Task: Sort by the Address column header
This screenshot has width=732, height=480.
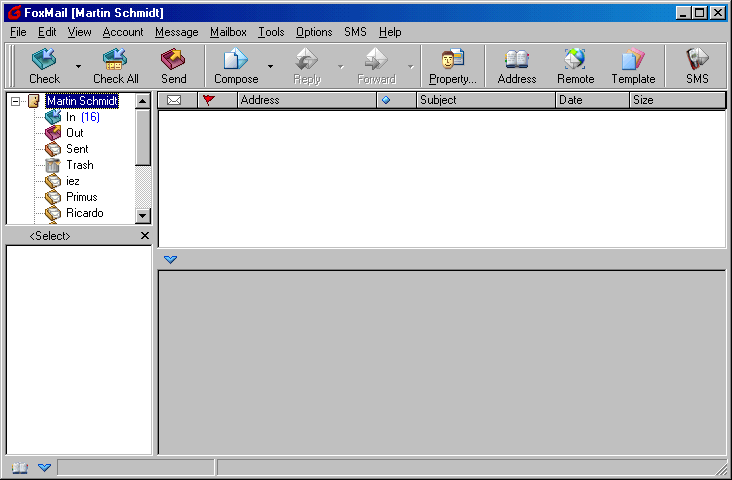Action: [307, 100]
